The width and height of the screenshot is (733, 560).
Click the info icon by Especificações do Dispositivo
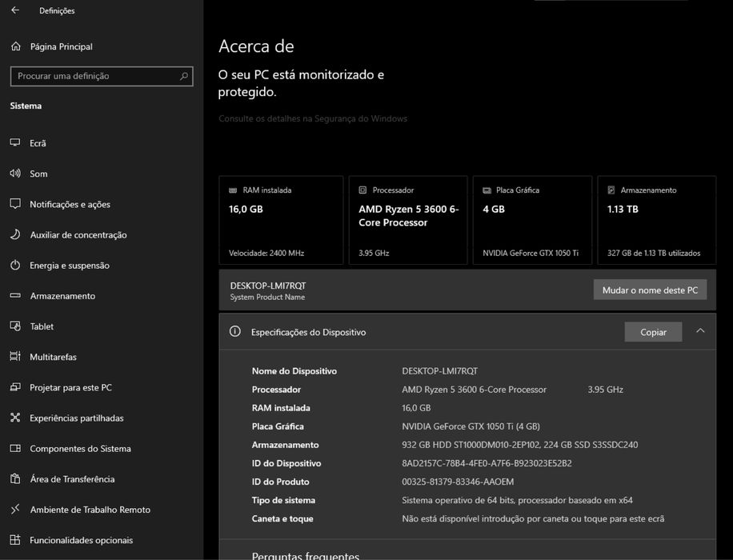235,331
